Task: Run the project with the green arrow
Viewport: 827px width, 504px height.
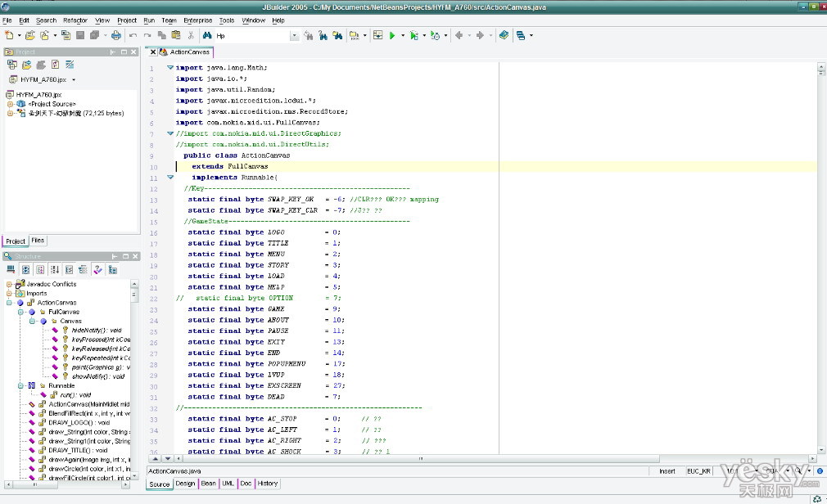Action: [x=392, y=35]
